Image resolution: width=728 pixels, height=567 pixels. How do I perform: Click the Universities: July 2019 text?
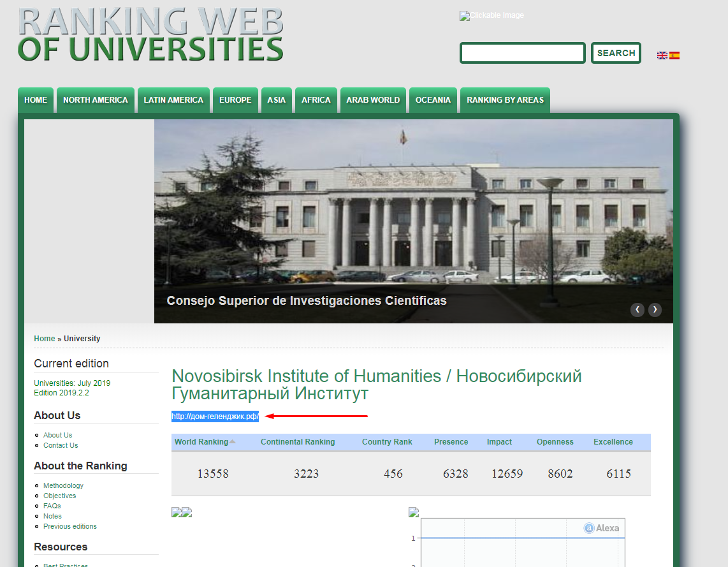72,383
